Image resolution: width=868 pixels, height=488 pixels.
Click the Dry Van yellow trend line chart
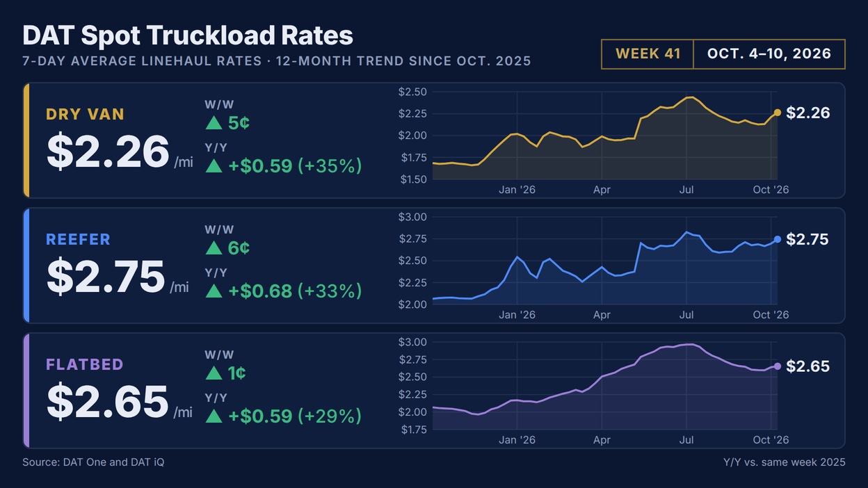tap(604, 136)
